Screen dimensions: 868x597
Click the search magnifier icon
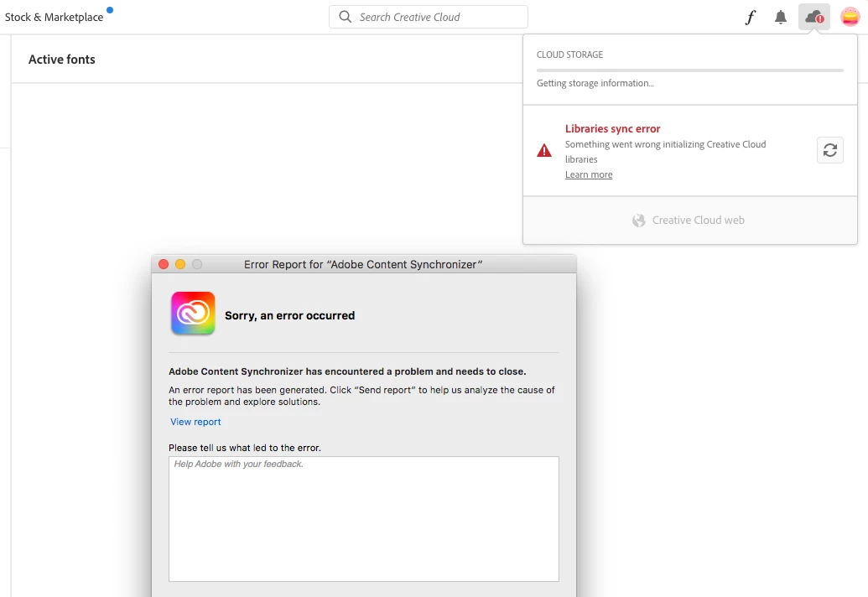tap(345, 17)
